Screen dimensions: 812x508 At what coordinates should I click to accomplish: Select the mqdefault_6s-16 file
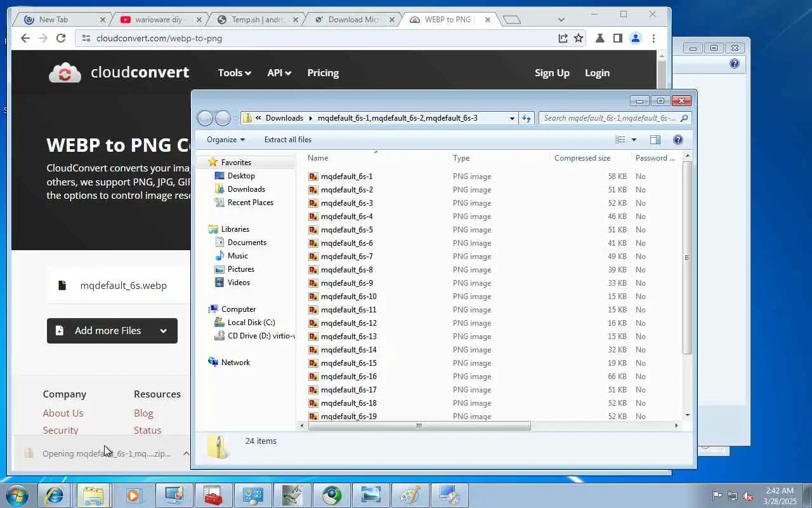coord(348,377)
